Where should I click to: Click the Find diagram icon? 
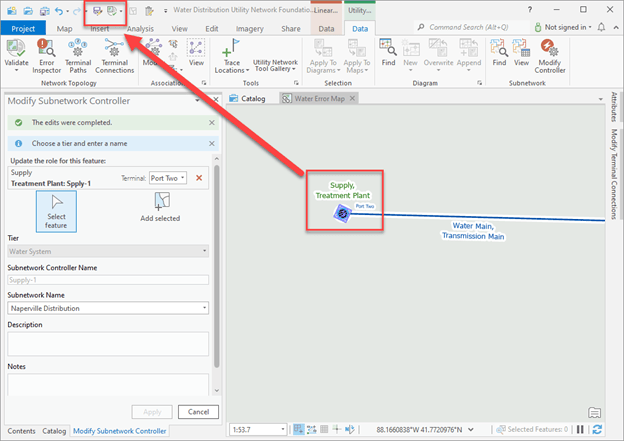pos(388,47)
